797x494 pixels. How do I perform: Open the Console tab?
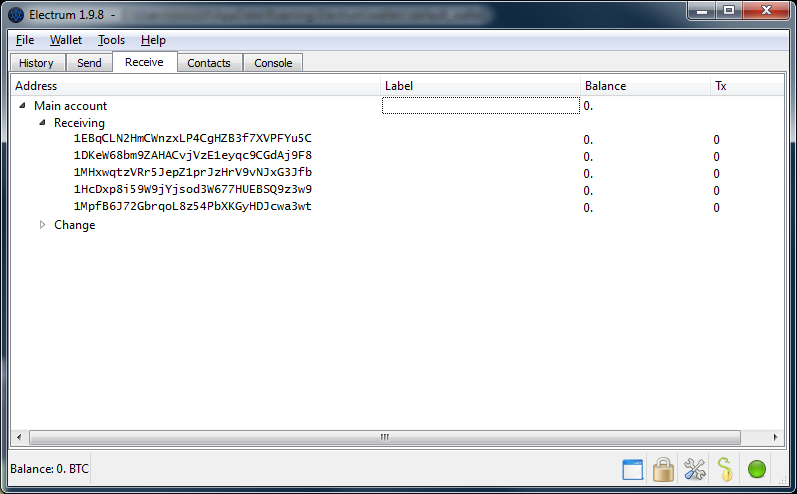(x=273, y=63)
